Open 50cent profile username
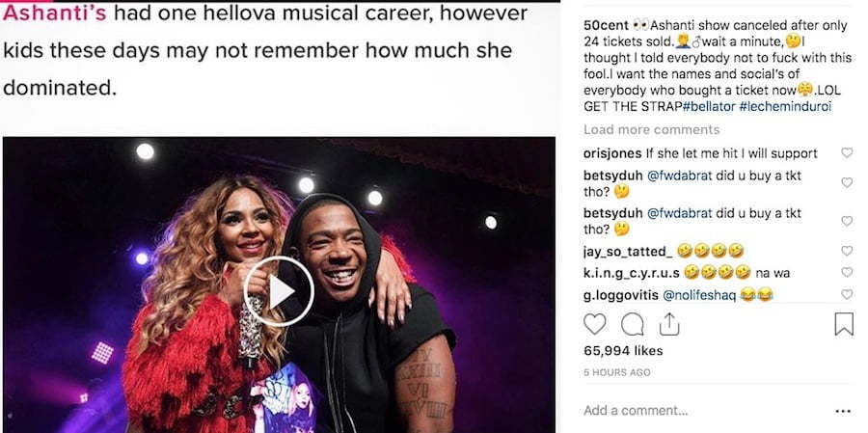 point(607,26)
